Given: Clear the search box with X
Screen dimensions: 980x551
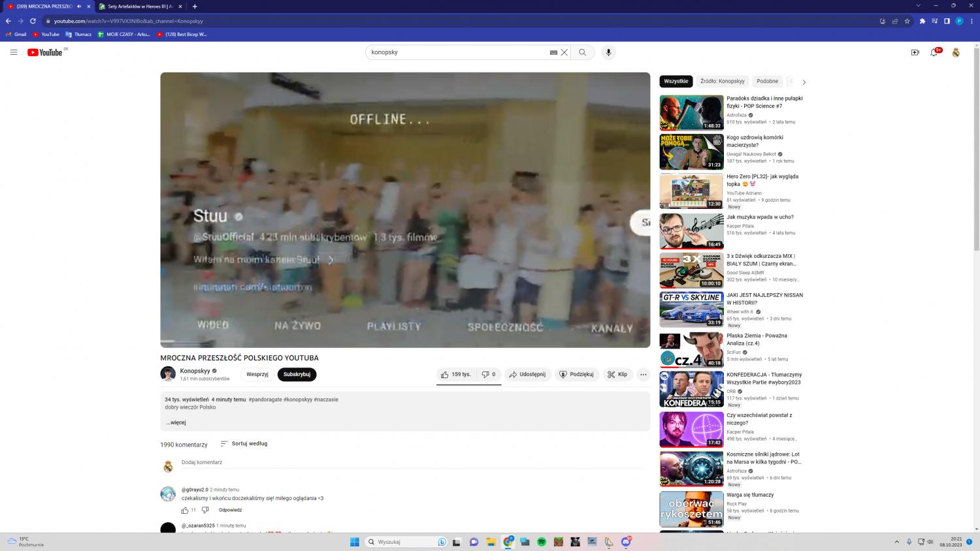Looking at the screenshot, I should tap(564, 52).
